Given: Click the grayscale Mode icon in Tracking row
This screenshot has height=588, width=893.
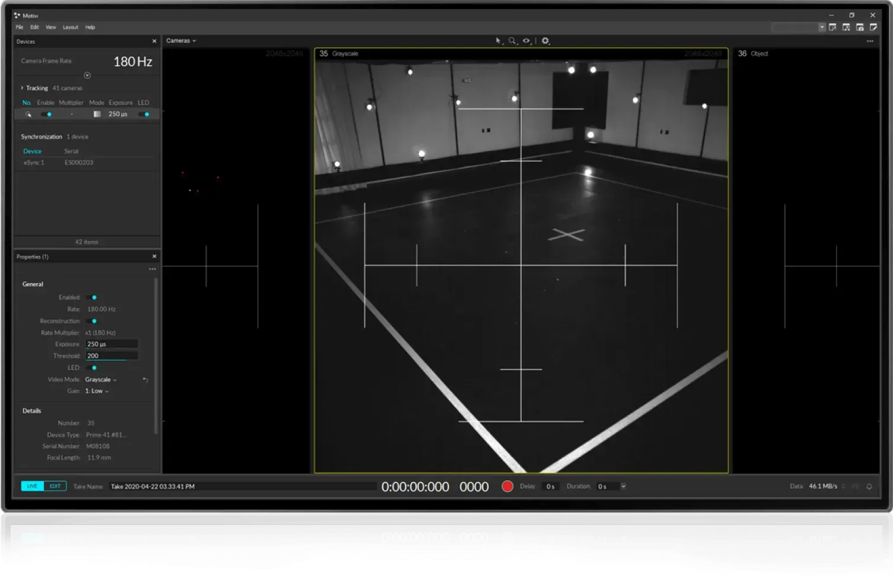Looking at the screenshot, I should [x=97, y=114].
